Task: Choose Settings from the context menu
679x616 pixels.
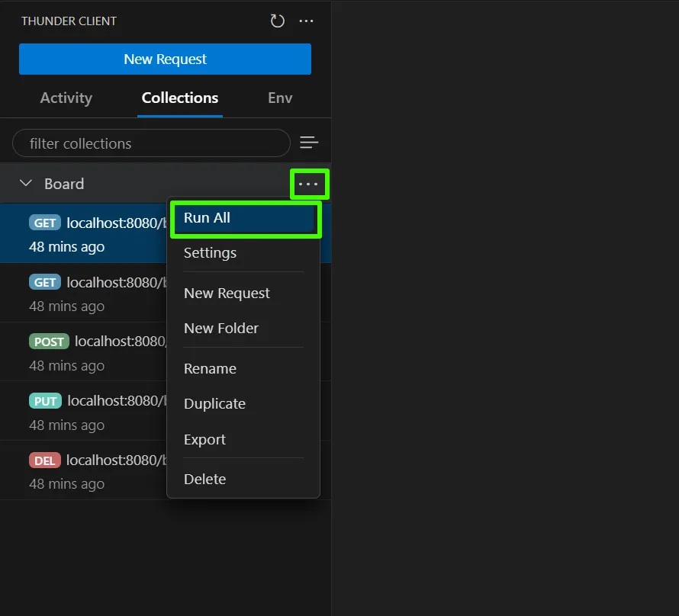Action: pyautogui.click(x=244, y=253)
